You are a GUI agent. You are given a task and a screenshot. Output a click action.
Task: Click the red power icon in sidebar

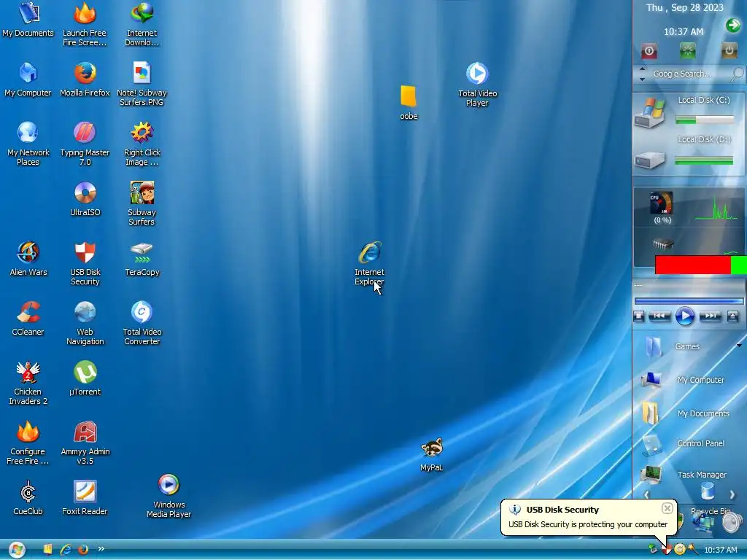coord(649,50)
